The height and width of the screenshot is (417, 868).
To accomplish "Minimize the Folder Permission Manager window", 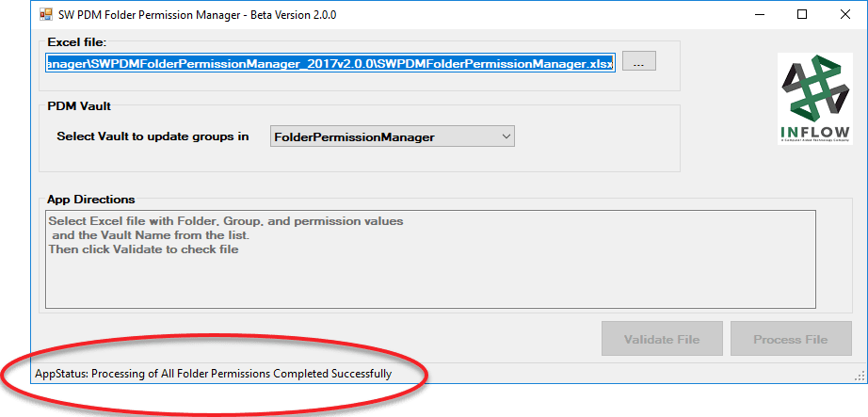I will [759, 15].
